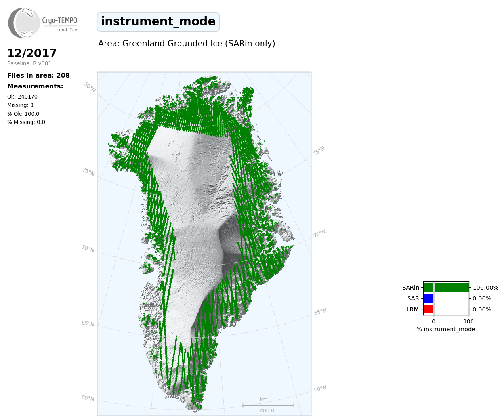
Task: Click the LRM bar label
Action: point(413,309)
